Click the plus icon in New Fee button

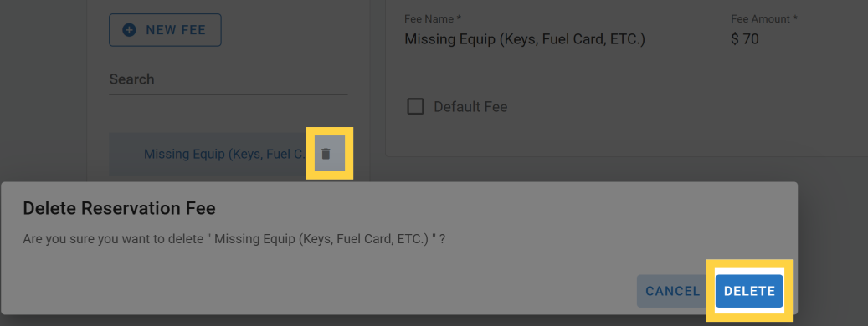tap(129, 30)
